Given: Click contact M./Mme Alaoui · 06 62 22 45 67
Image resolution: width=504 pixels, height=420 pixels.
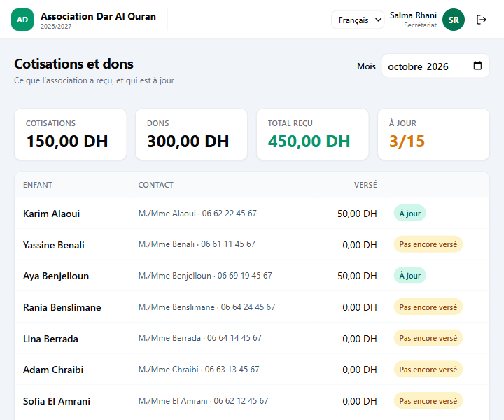Looking at the screenshot, I should pyautogui.click(x=197, y=213).
